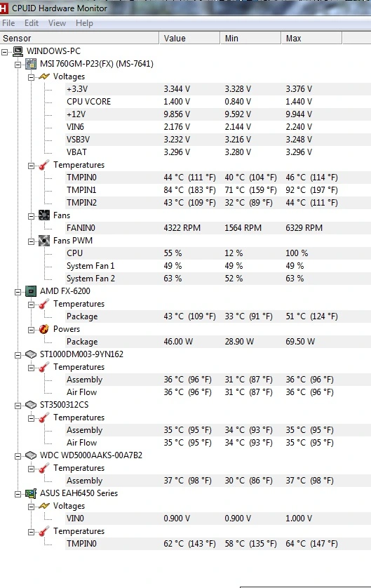Click the ASUS EAH6450 graphics card icon
The width and height of the screenshot is (371, 588).
[x=31, y=493]
